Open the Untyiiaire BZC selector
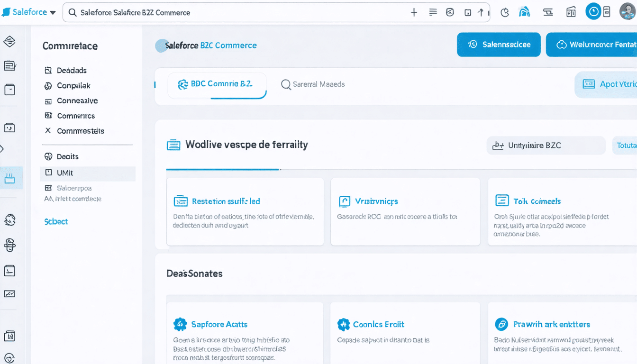 coord(546,146)
